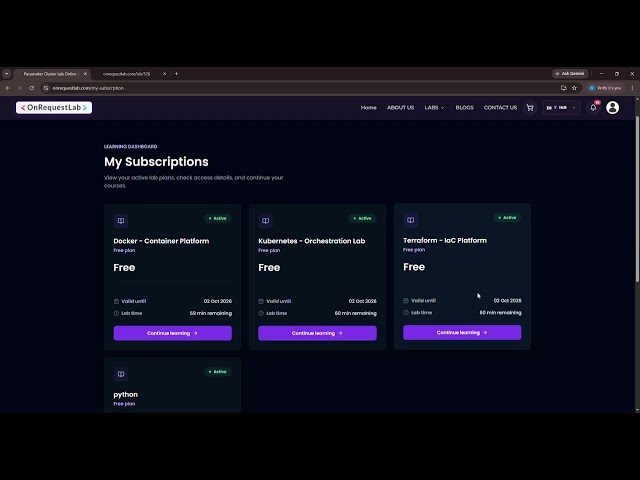The image size is (640, 480).
Task: Click the book icon on Kubernetes card
Action: pos(265,221)
